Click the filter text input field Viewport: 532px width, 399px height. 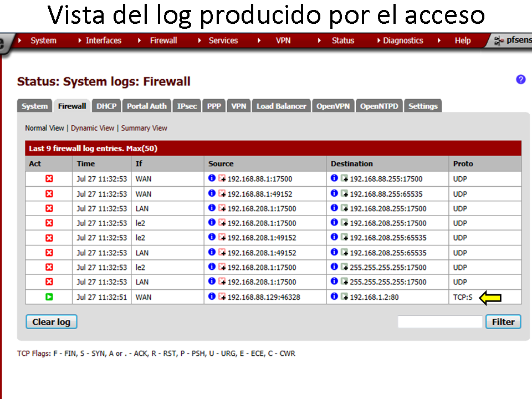(440, 322)
